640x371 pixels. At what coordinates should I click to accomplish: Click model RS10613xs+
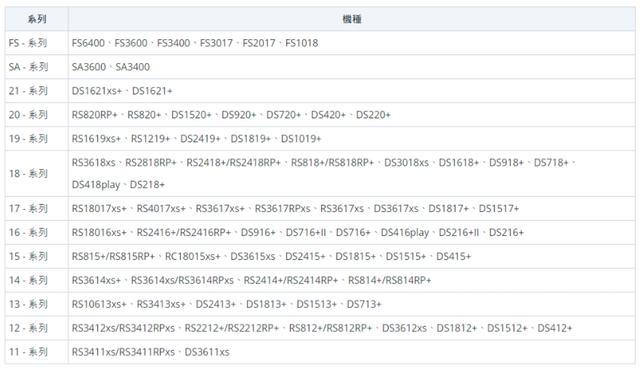click(99, 304)
